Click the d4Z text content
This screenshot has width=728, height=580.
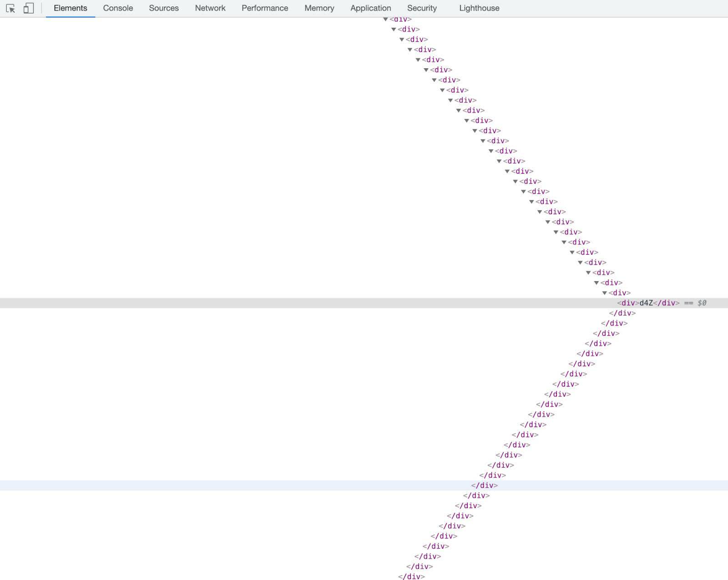coord(646,303)
